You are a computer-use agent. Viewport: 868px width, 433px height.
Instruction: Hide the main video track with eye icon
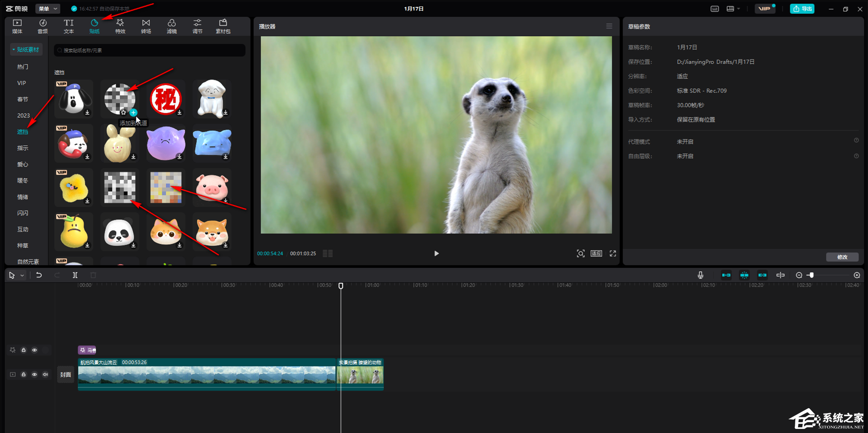click(x=34, y=374)
